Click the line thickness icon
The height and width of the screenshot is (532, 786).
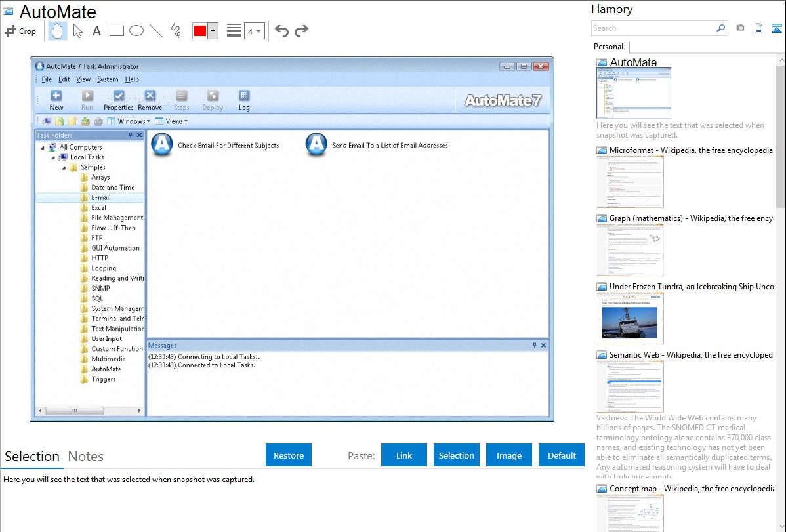[x=234, y=31]
